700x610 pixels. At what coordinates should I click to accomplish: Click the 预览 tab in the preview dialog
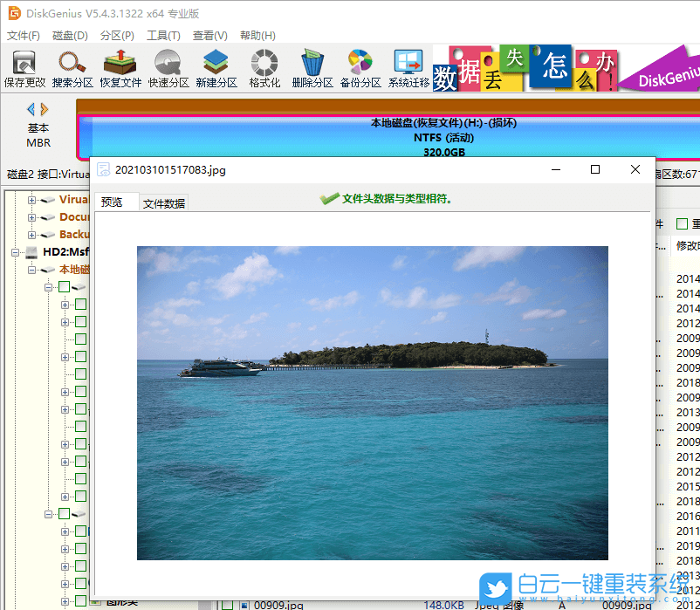[x=114, y=201]
